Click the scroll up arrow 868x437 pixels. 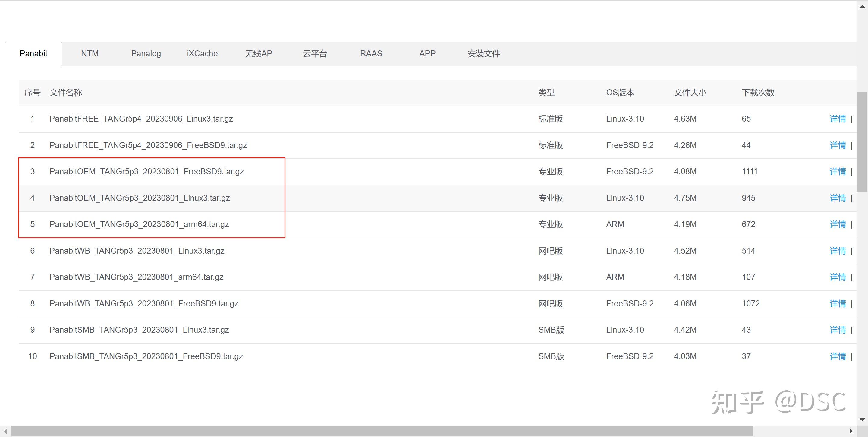point(862,6)
